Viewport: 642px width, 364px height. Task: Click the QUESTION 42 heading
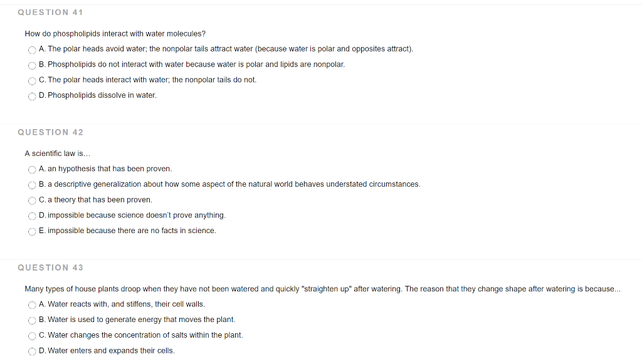[50, 132]
